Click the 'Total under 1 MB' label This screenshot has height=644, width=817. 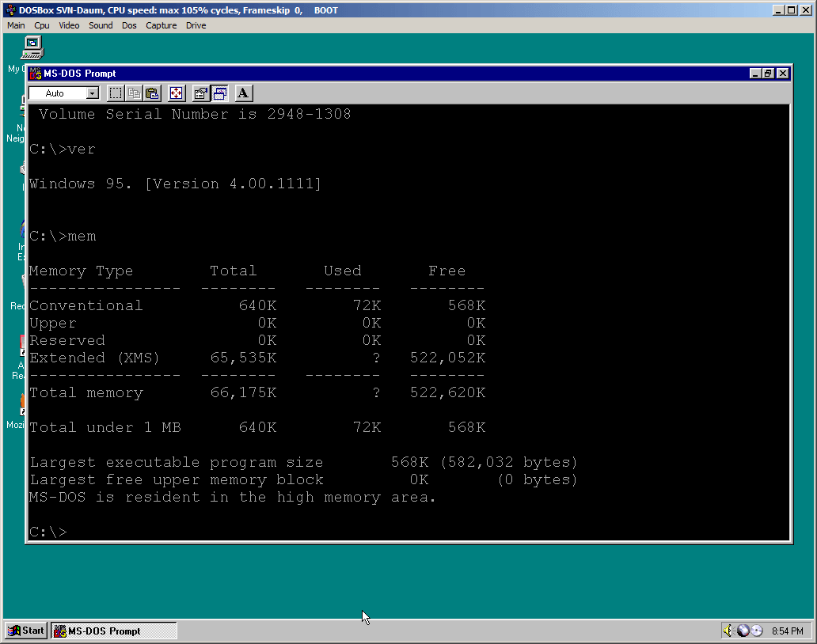pyautogui.click(x=105, y=427)
